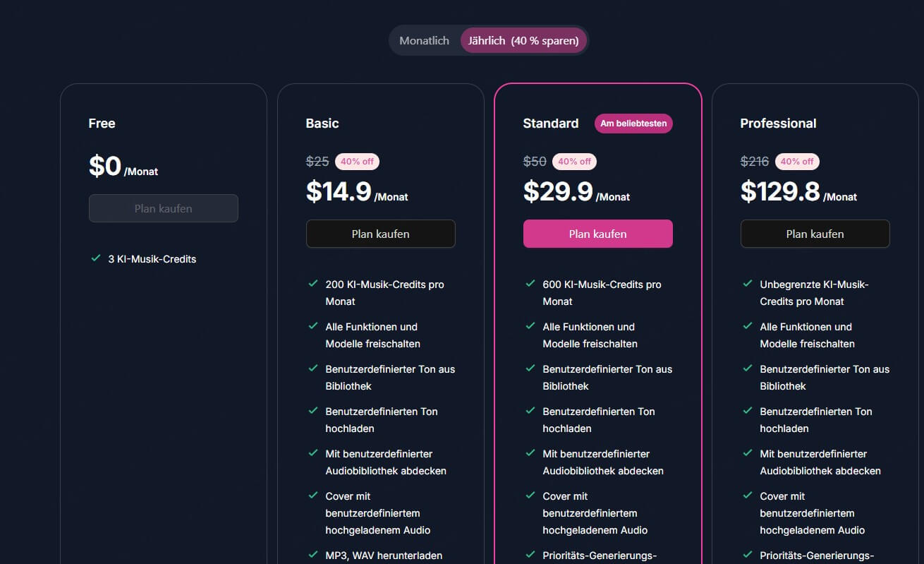Click the crossed-out $216 original price
924x564 pixels.
(x=754, y=161)
